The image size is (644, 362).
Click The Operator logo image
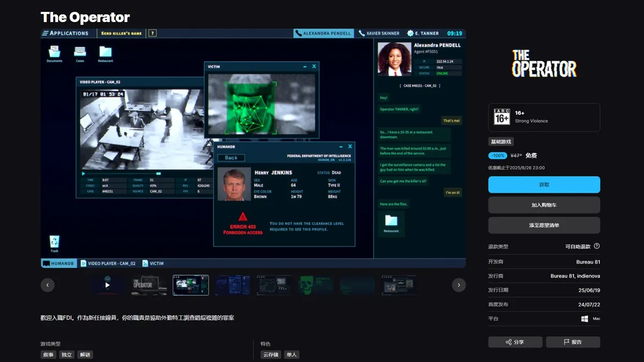point(544,63)
